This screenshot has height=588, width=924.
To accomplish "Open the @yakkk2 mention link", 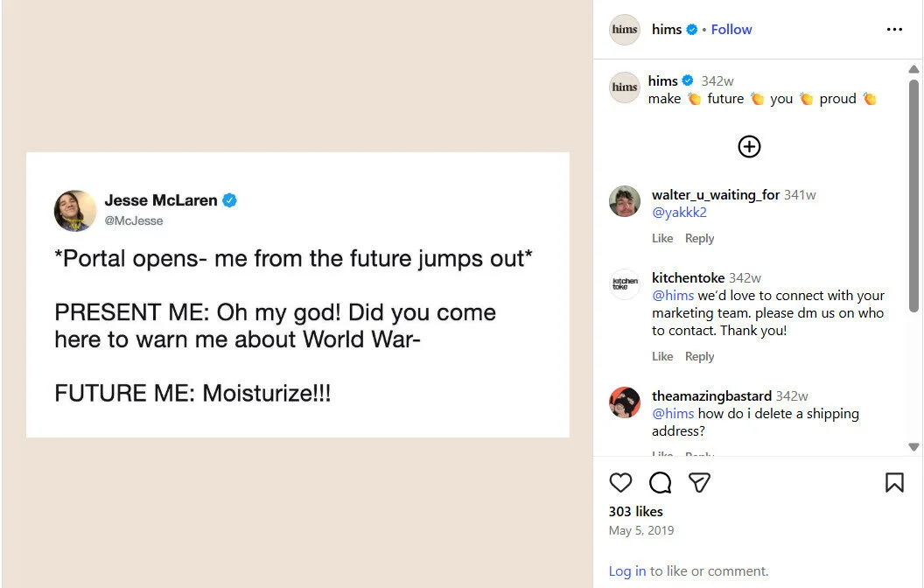I will (680, 212).
